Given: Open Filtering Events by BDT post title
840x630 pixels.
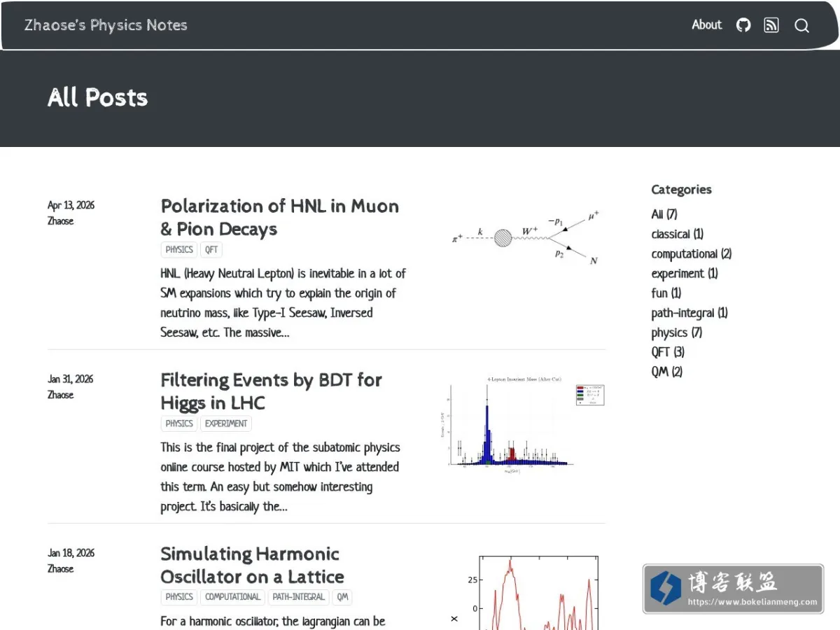Looking at the screenshot, I should click(x=272, y=391).
